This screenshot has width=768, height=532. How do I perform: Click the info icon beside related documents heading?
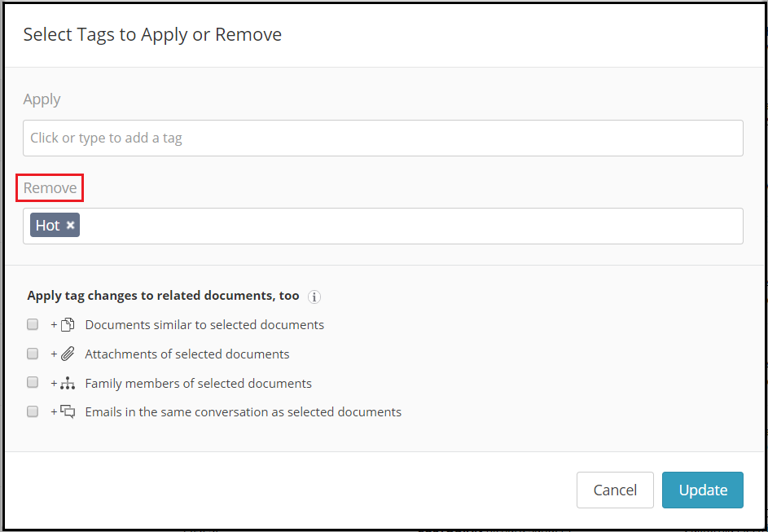point(314,297)
